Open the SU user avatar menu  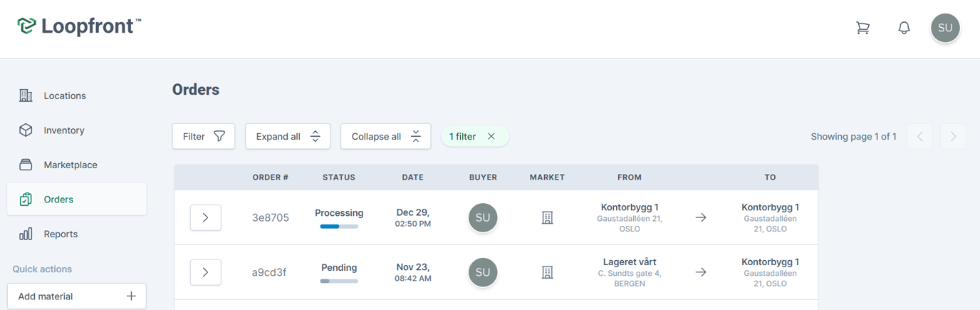(945, 28)
